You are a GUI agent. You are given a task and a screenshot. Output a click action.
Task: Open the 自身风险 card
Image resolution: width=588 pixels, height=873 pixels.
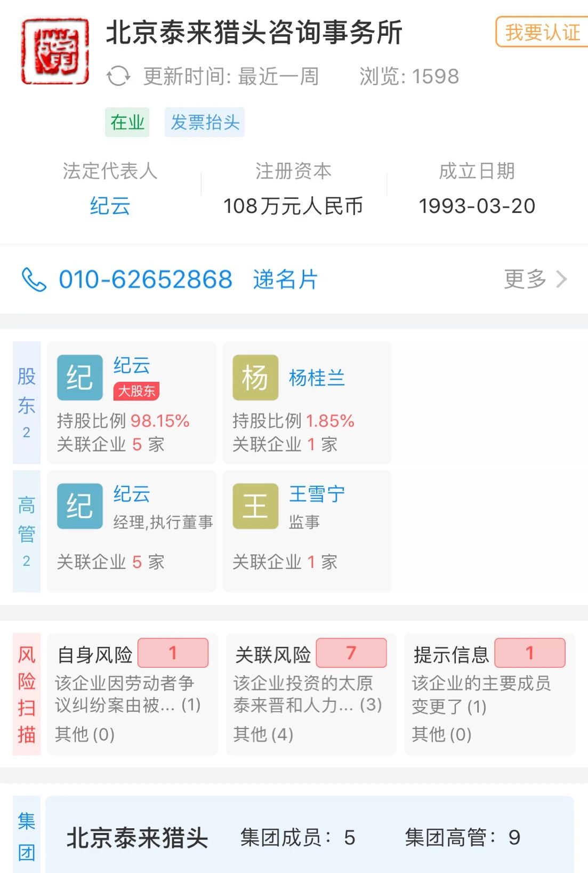(133, 694)
